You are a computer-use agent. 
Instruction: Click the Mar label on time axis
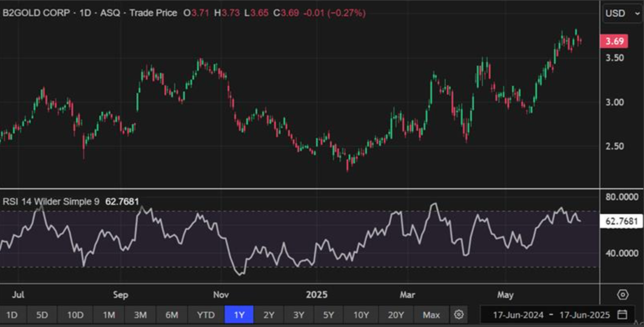[x=407, y=295]
